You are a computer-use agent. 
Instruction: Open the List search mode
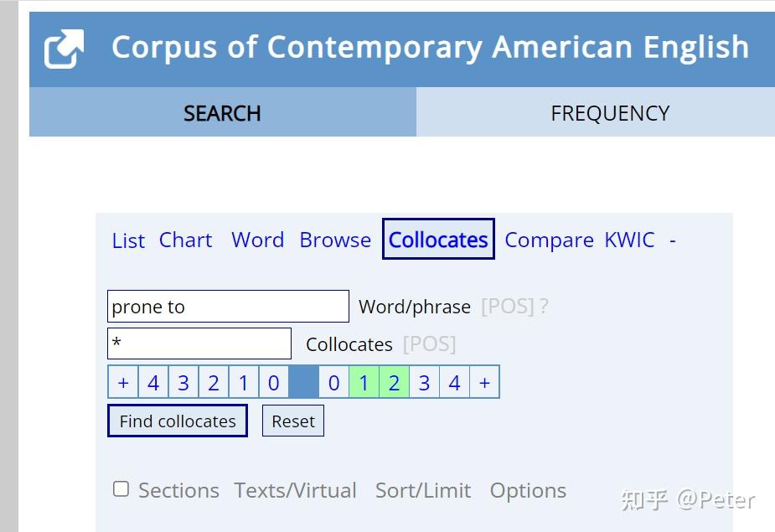point(128,240)
